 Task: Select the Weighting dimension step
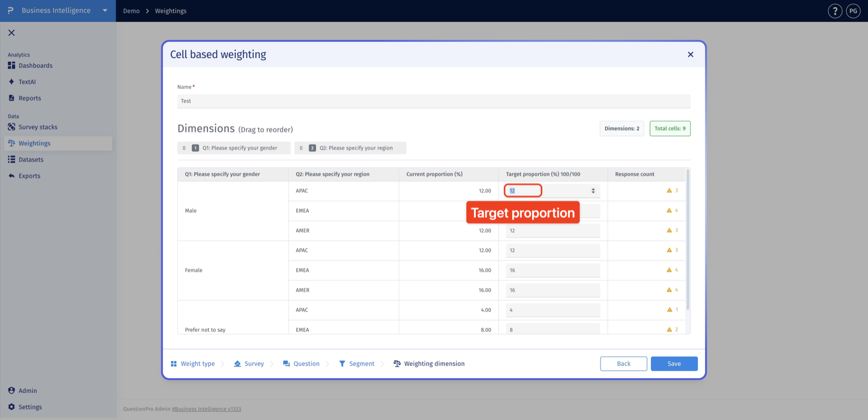429,364
